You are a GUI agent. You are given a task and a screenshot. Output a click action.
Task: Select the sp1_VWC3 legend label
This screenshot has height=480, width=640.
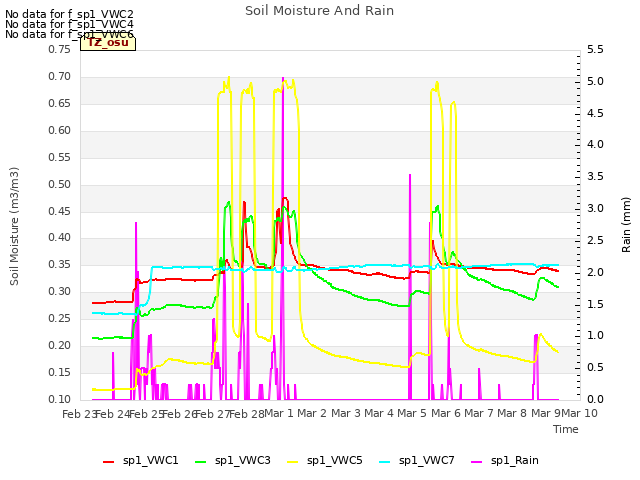click(x=243, y=460)
